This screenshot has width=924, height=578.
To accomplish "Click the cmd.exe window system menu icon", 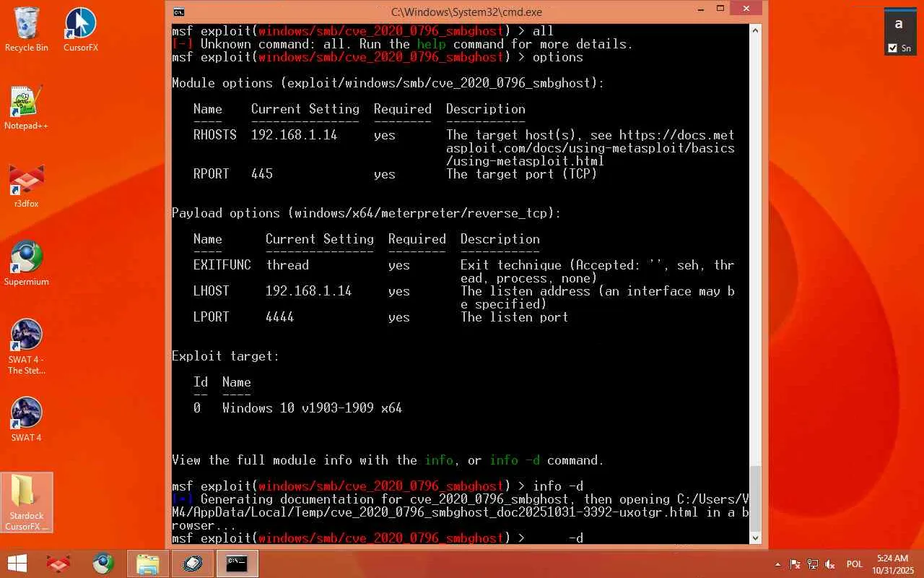I will (178, 12).
